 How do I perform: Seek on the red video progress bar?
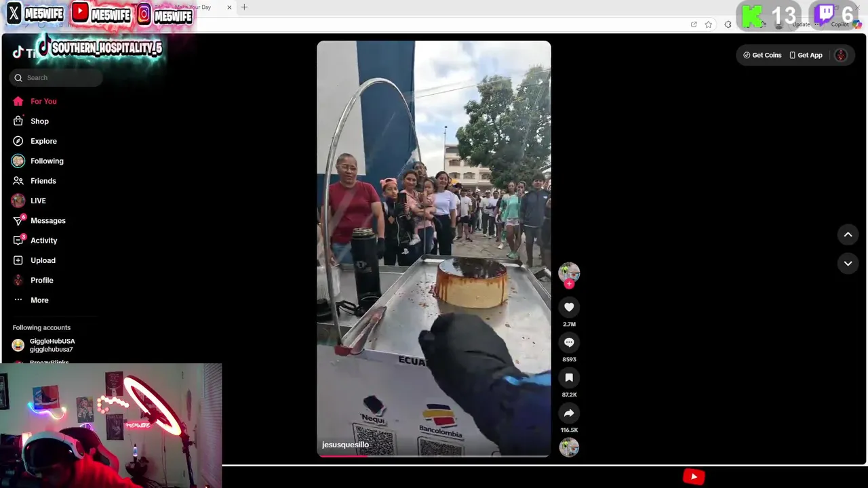tap(434, 456)
